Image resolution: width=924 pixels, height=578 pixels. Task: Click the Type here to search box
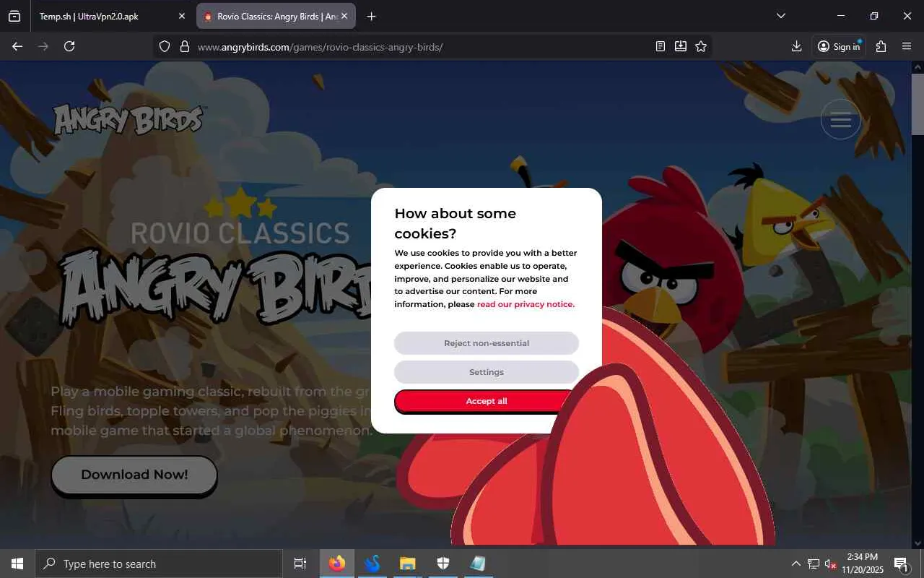[x=159, y=564]
